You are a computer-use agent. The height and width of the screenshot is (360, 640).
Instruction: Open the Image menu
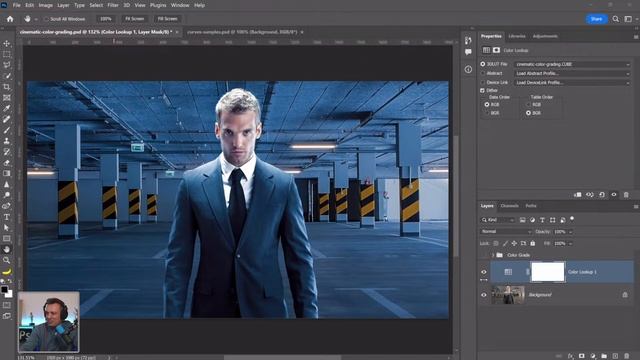(x=45, y=5)
